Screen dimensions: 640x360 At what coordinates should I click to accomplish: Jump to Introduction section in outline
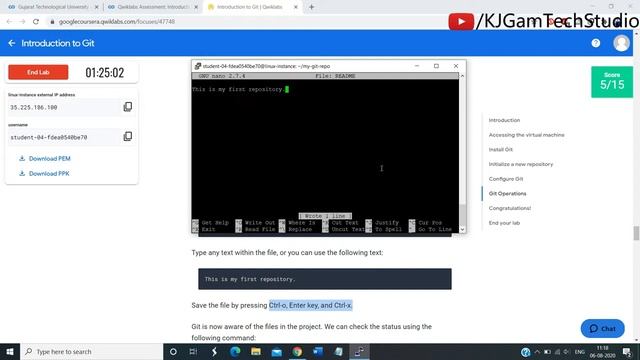click(504, 120)
